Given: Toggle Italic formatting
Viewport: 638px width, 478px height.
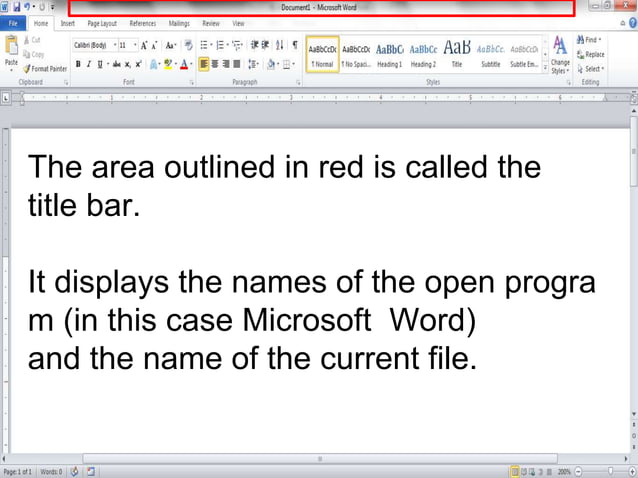Looking at the screenshot, I should point(89,64).
